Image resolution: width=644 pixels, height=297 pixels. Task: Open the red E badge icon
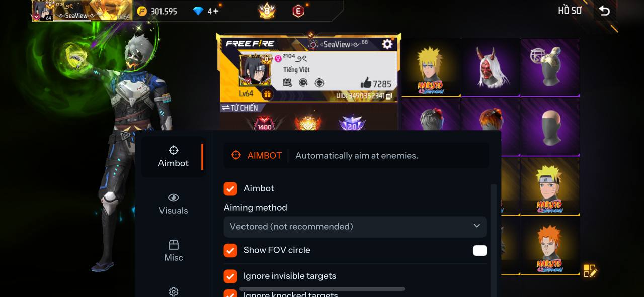298,11
